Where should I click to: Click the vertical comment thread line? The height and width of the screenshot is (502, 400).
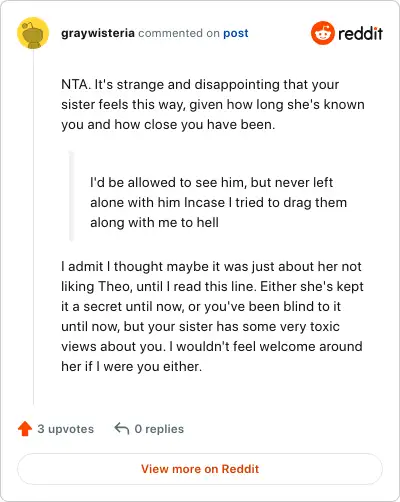pyautogui.click(x=33, y=227)
